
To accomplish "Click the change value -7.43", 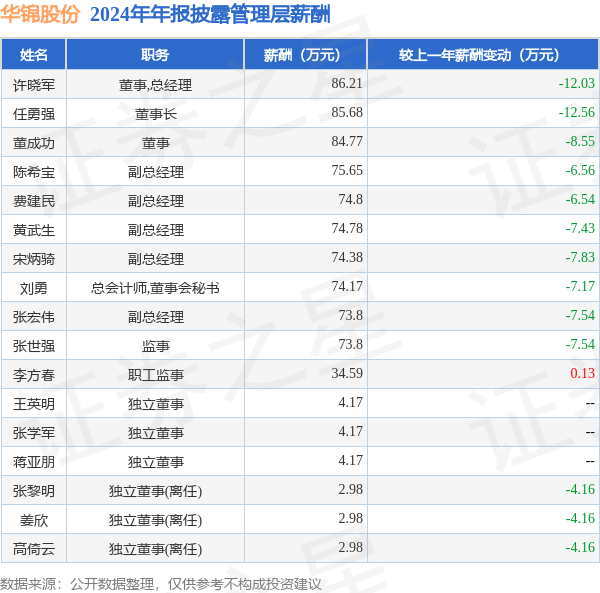I will click(x=580, y=228).
